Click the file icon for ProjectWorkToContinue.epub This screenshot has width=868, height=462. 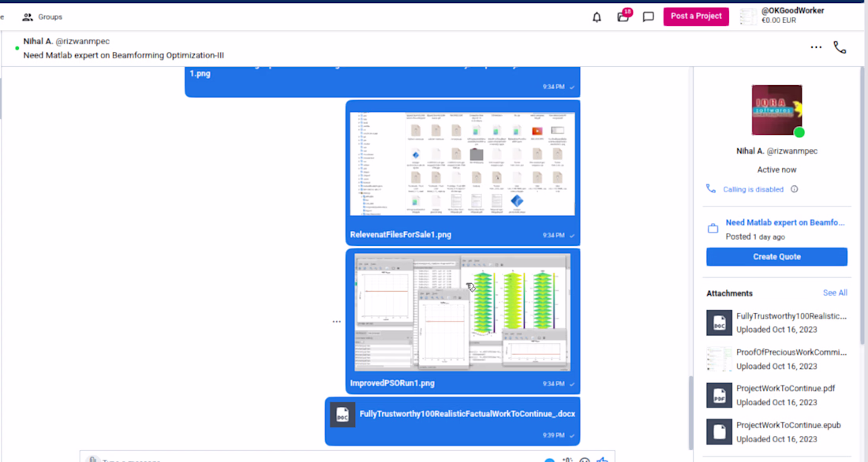point(719,431)
